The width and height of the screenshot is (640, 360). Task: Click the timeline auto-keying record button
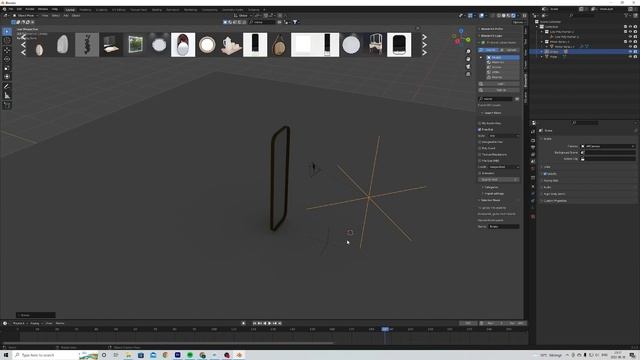[244, 323]
